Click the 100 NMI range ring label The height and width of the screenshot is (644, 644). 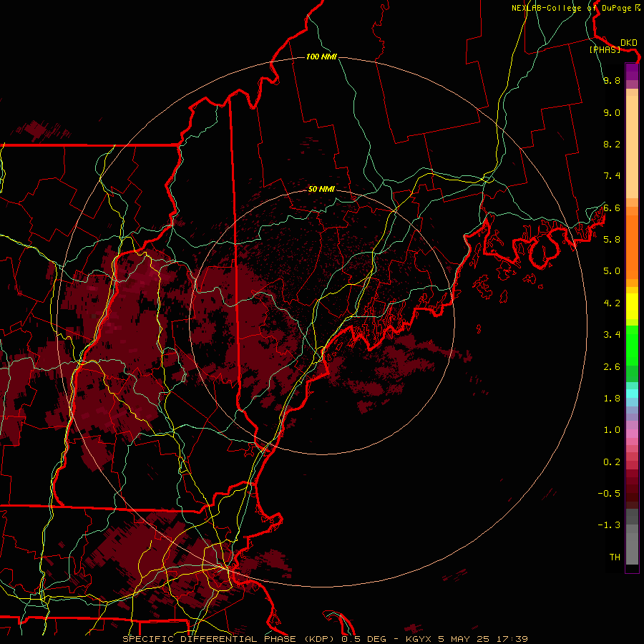click(321, 57)
